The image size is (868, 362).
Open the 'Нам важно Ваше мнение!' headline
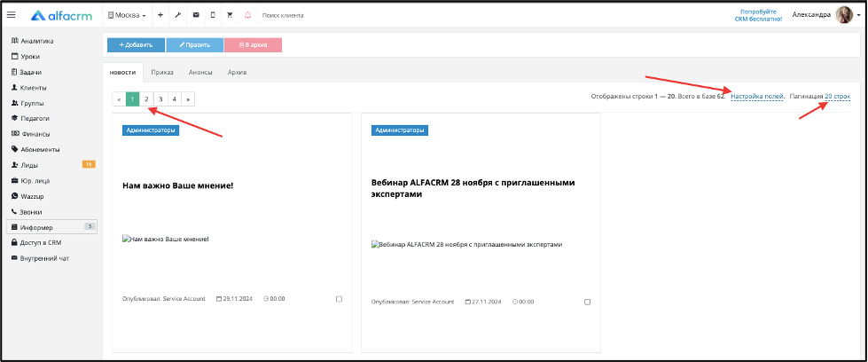[x=177, y=185]
